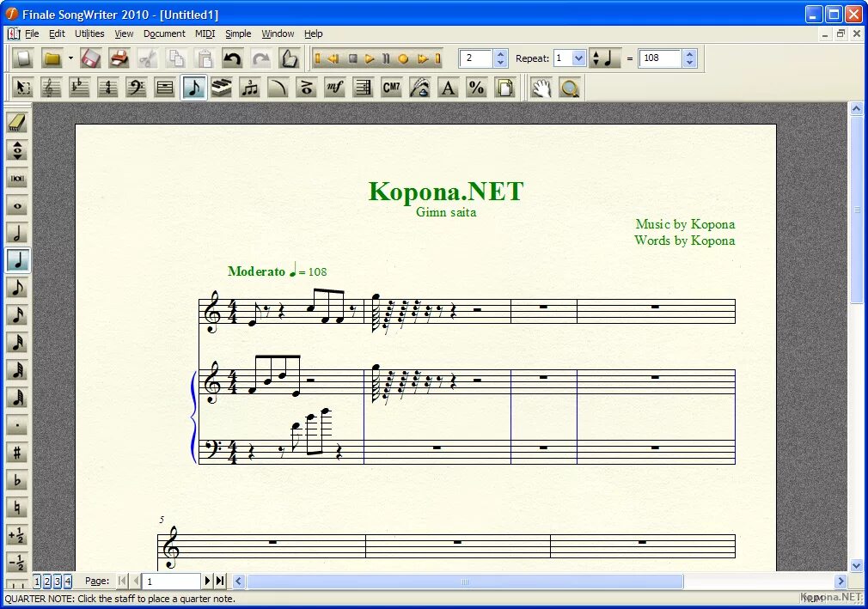Open the Utilities menu
This screenshot has height=609, width=868.
[89, 33]
